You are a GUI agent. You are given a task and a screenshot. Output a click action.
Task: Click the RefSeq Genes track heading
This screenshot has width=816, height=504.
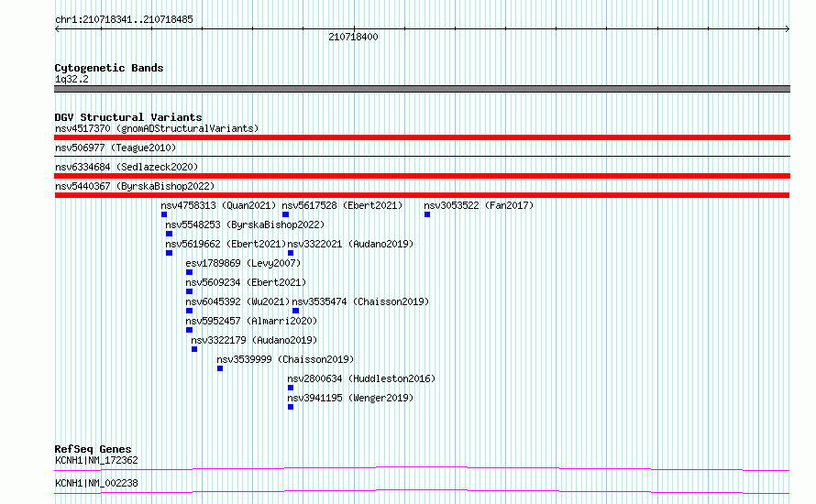pos(93,449)
